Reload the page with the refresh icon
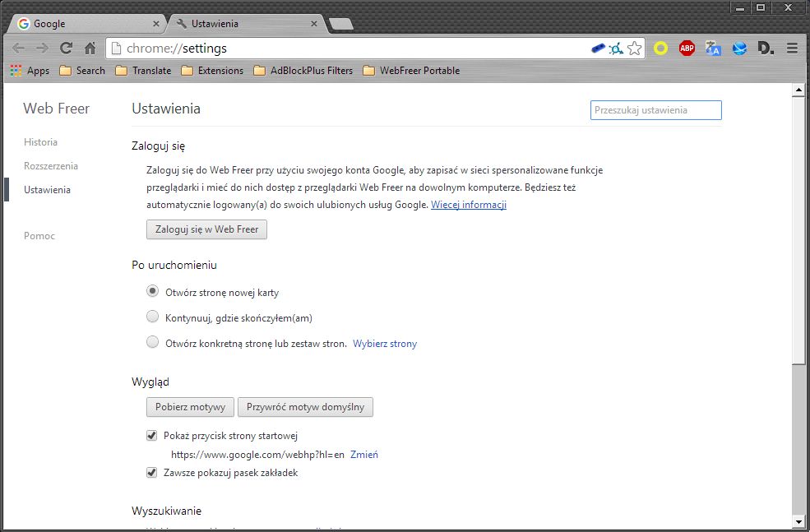Image resolution: width=810 pixels, height=532 pixels. (x=66, y=49)
